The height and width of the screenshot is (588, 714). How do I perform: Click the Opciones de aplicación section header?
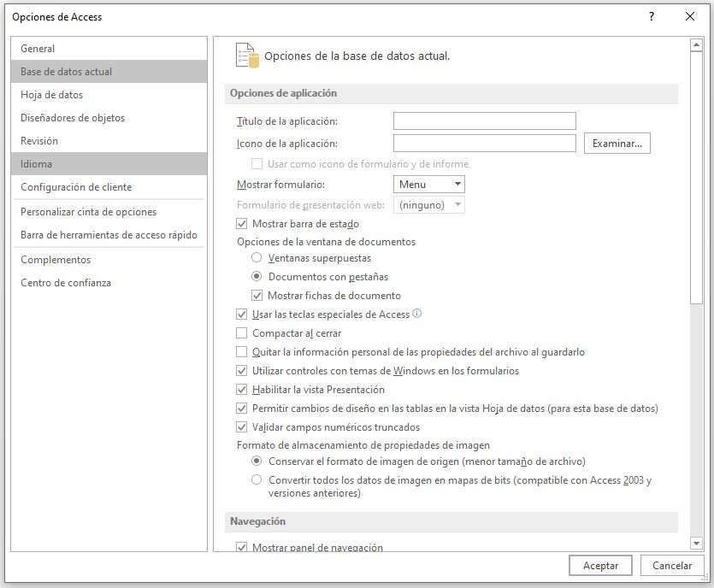pyautogui.click(x=451, y=93)
